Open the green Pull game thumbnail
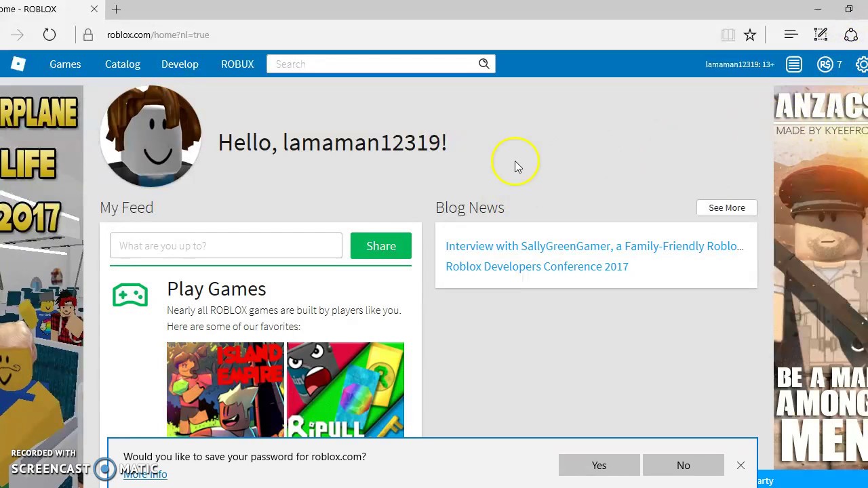This screenshot has width=868, height=488. click(345, 390)
